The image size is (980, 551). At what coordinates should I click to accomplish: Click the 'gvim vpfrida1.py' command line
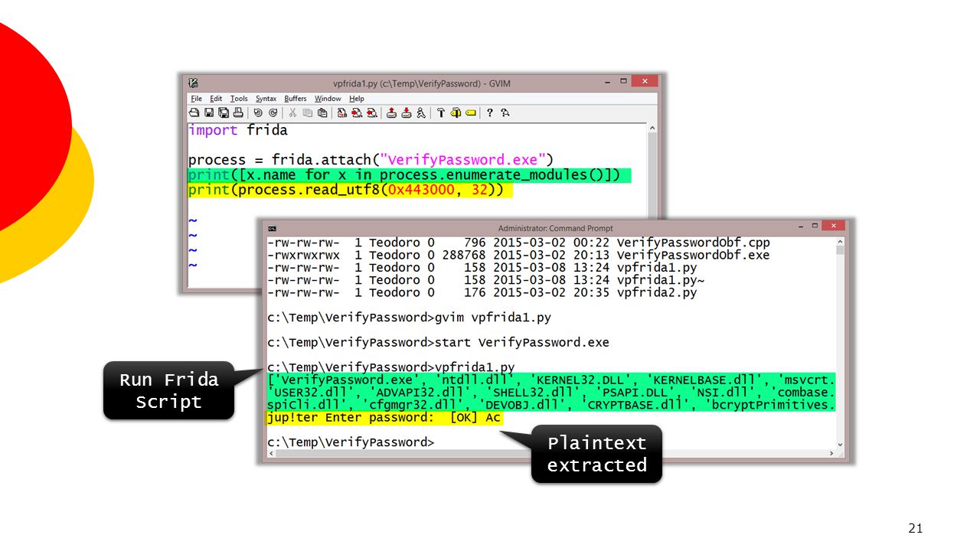pyautogui.click(x=409, y=317)
